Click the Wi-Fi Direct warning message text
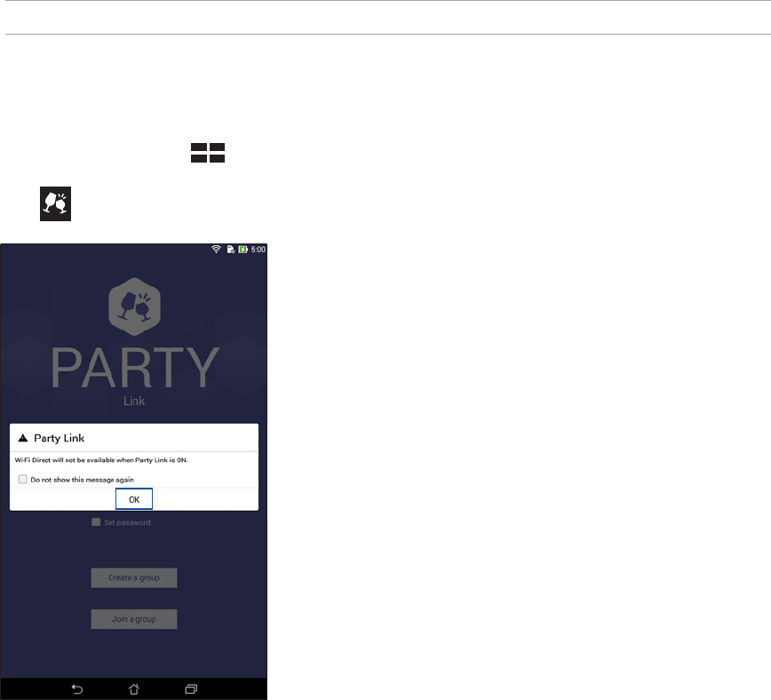 [x=101, y=460]
